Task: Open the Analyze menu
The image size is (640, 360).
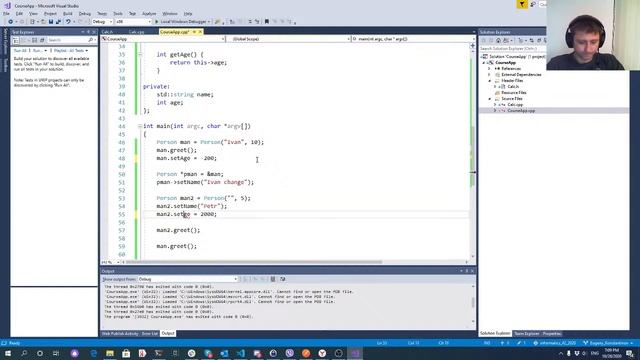Action: tap(149, 13)
